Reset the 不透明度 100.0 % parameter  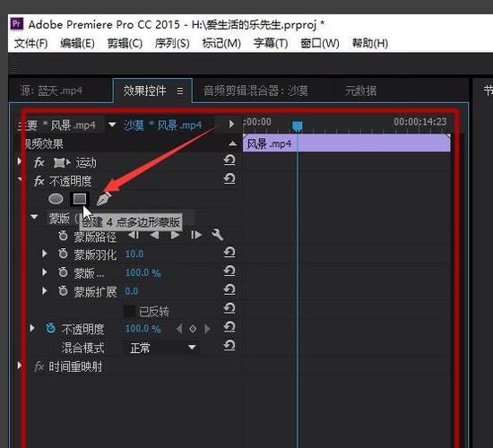229,327
